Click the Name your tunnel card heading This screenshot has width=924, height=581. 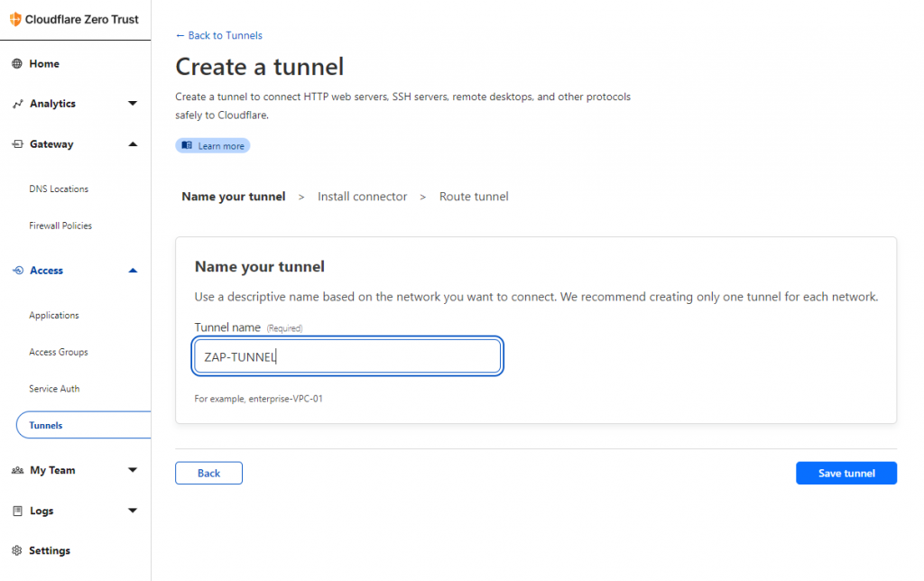coord(260,267)
